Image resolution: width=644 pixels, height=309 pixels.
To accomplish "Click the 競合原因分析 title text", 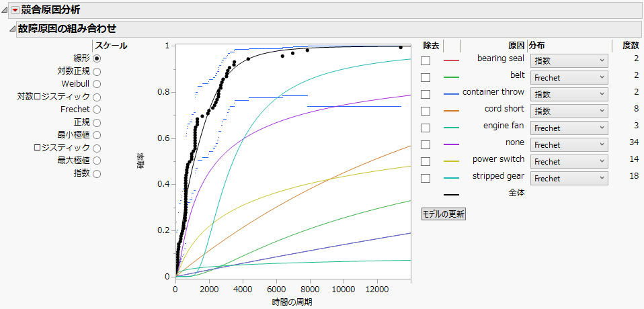I will 50,10.
